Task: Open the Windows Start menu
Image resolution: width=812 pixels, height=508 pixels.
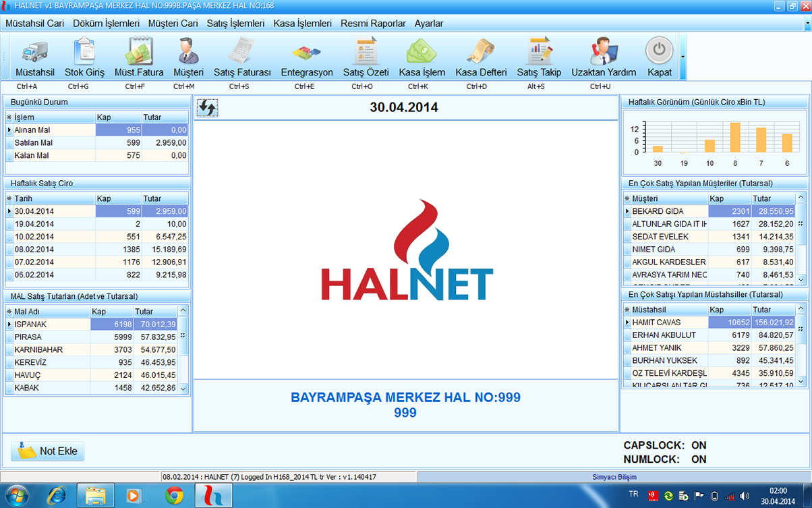Action: click(x=16, y=496)
